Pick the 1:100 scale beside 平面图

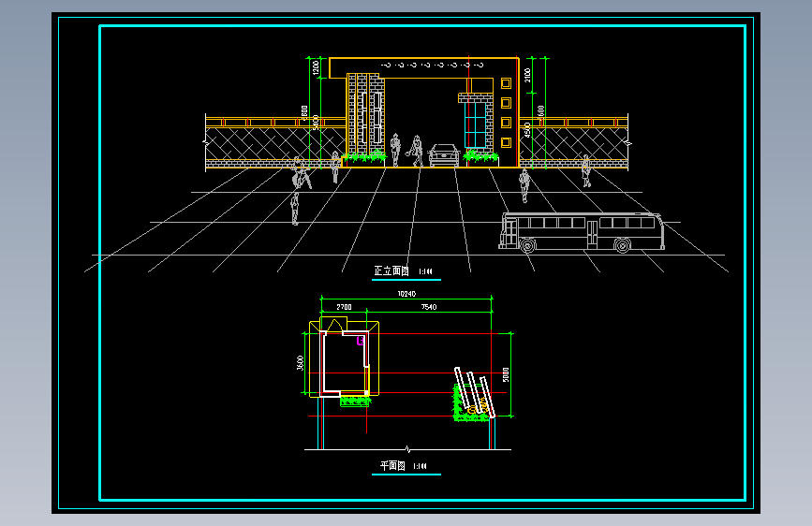(x=420, y=466)
